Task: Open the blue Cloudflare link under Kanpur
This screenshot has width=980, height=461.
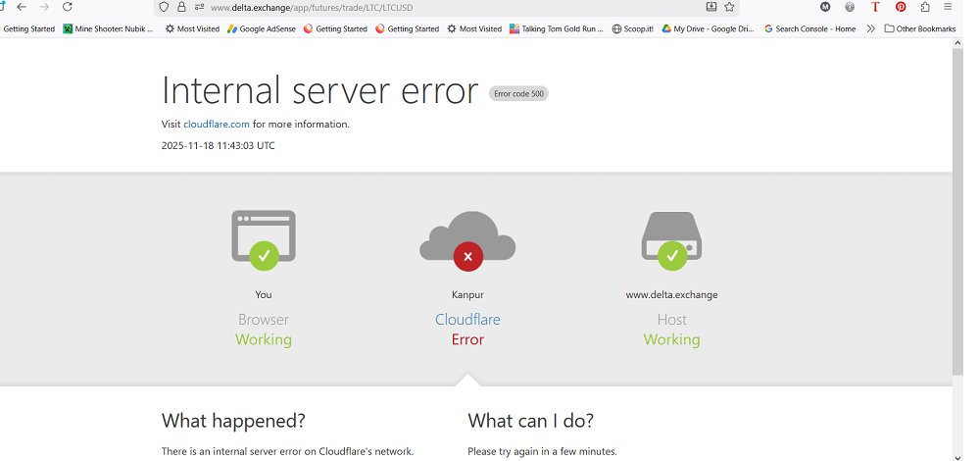Action: point(467,319)
